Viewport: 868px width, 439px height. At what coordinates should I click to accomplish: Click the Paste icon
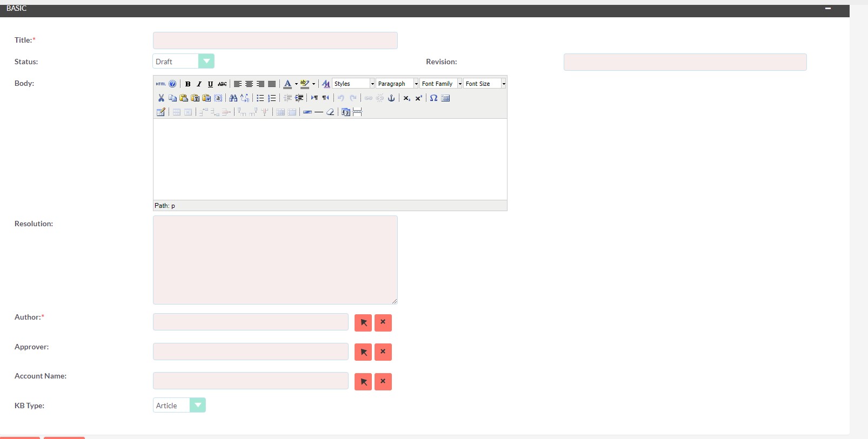click(184, 98)
